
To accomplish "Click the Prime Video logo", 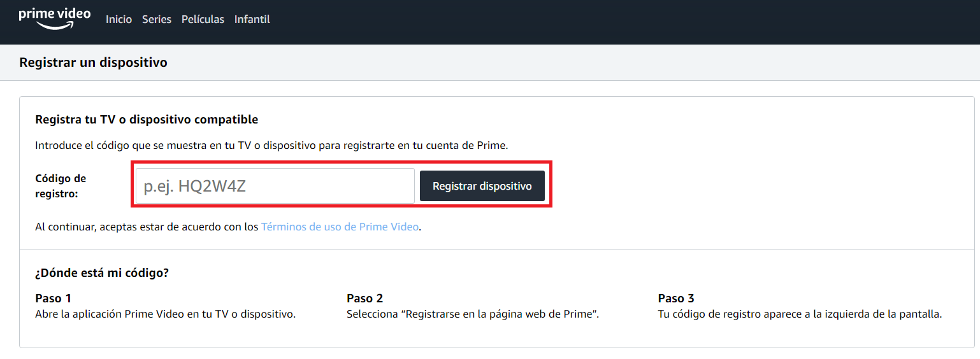I will point(55,18).
